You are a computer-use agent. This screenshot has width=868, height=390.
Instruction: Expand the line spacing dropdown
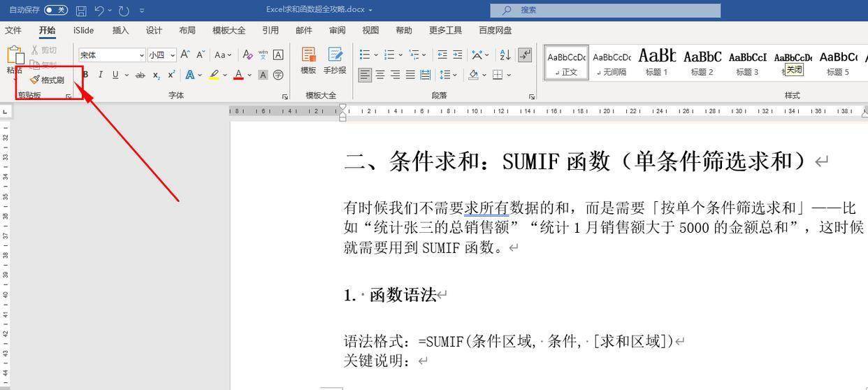(x=454, y=75)
